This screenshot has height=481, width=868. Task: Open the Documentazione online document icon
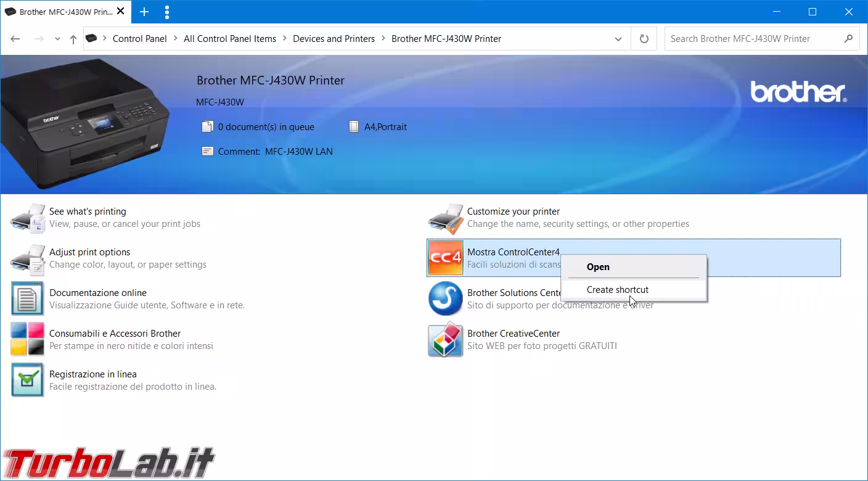28,299
